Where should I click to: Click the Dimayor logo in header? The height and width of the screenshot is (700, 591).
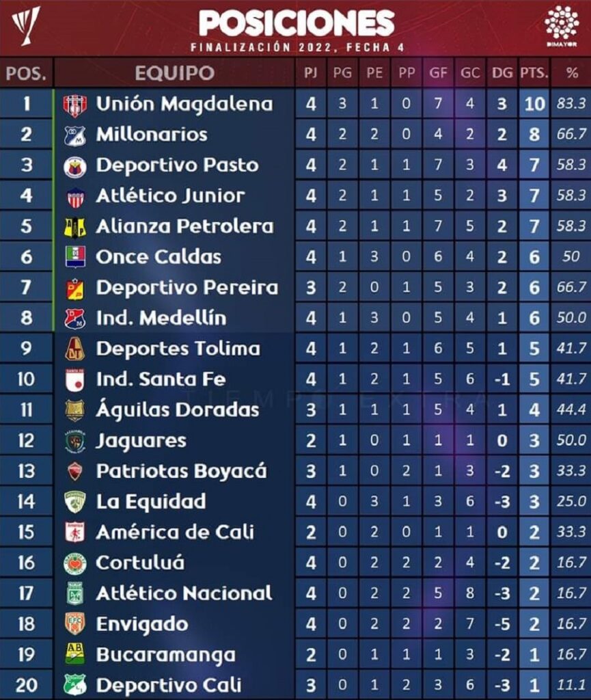pos(562,25)
